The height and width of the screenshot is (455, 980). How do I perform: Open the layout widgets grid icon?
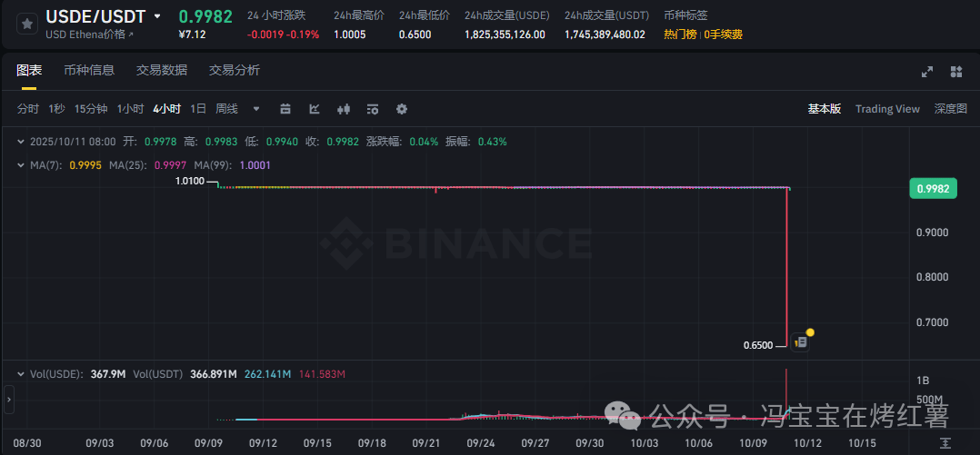point(956,72)
